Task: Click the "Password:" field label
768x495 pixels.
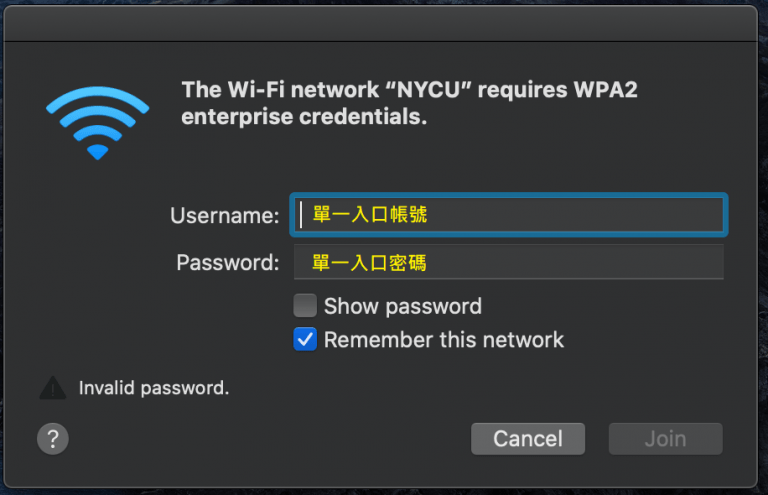Action: click(x=227, y=263)
